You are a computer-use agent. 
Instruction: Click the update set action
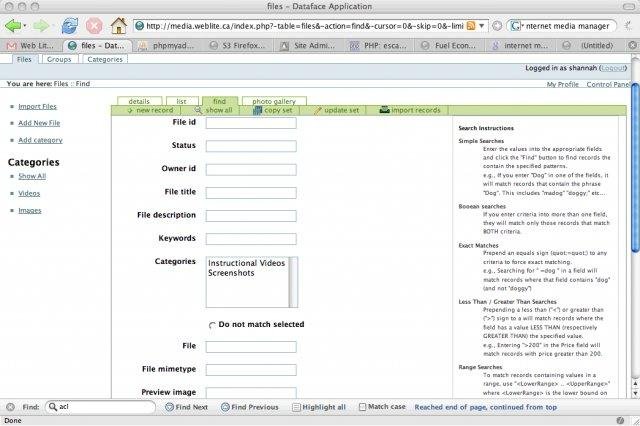pos(336,110)
